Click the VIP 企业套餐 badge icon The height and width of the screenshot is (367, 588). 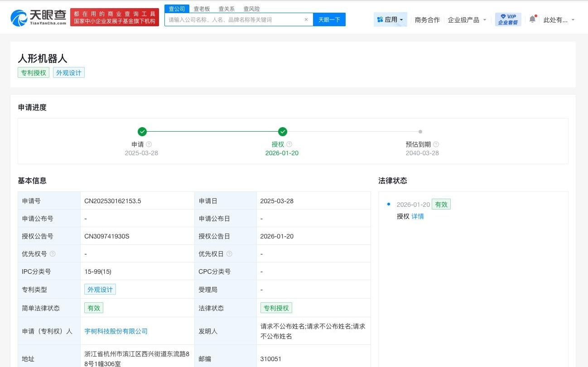tap(508, 19)
